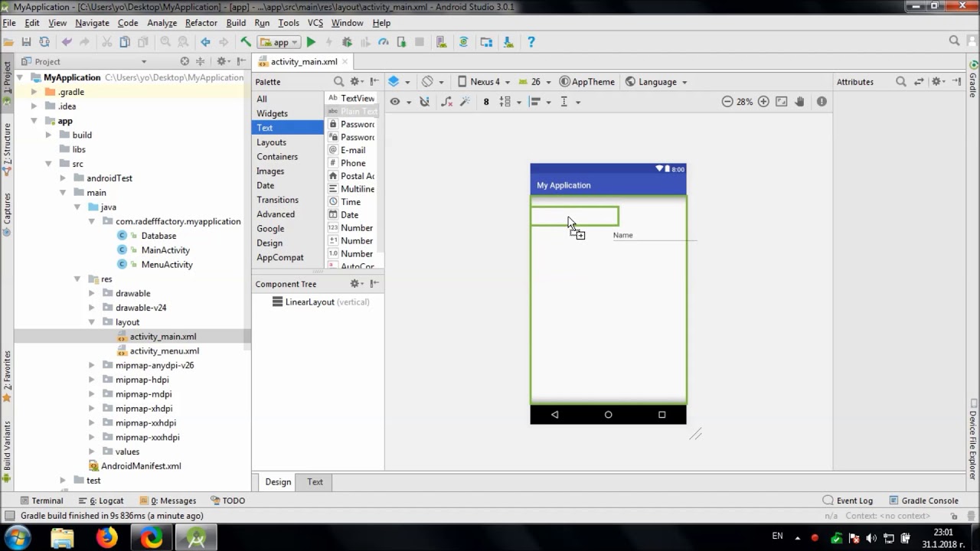Click the Zoom to Fit Screen icon
The image size is (980, 551).
pos(782,102)
